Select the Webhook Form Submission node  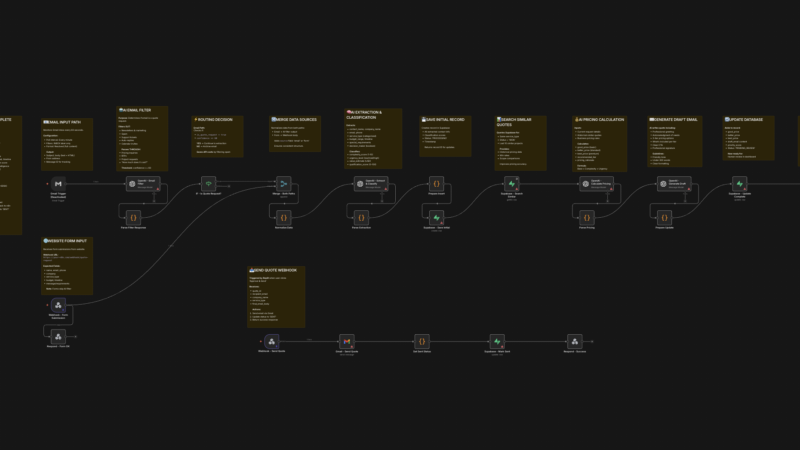click(57, 305)
